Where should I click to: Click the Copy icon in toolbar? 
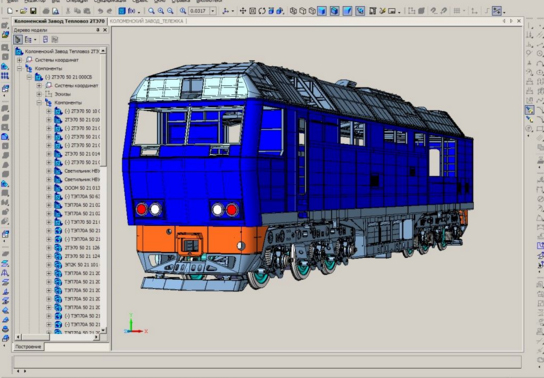click(x=77, y=11)
